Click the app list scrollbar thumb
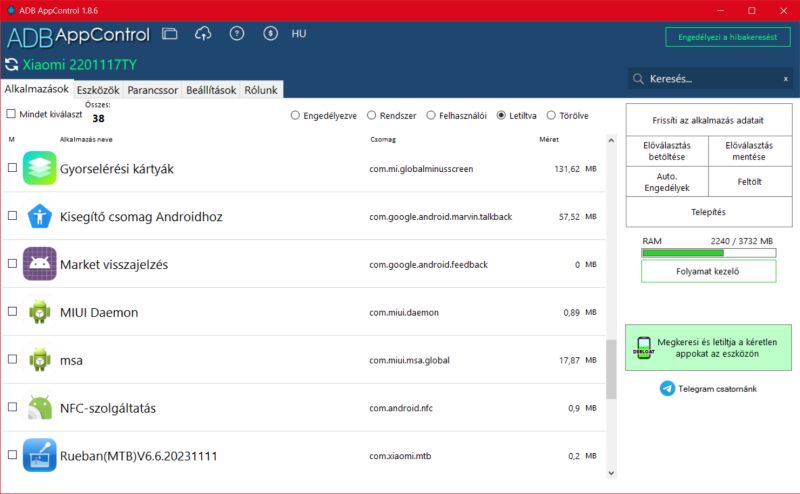The width and height of the screenshot is (800, 494). (x=611, y=369)
